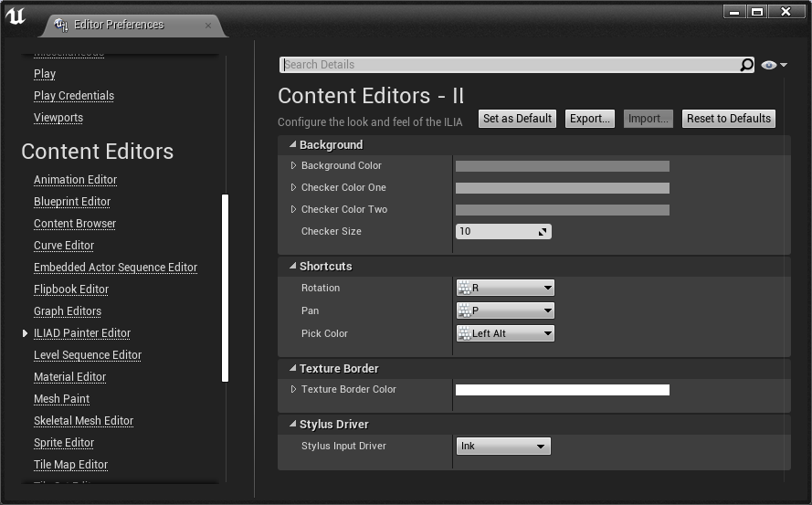Open Blueprint Editor preferences

72,202
